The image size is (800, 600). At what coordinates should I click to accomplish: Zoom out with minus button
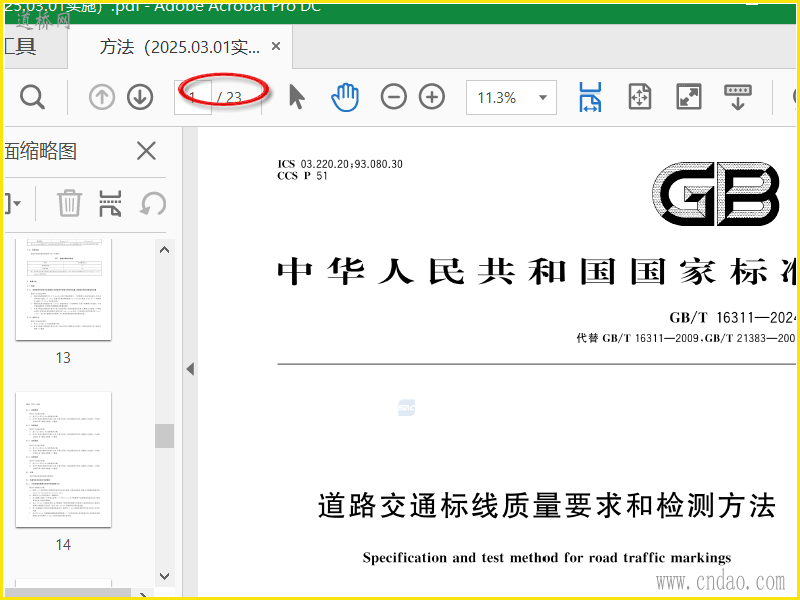[x=393, y=97]
